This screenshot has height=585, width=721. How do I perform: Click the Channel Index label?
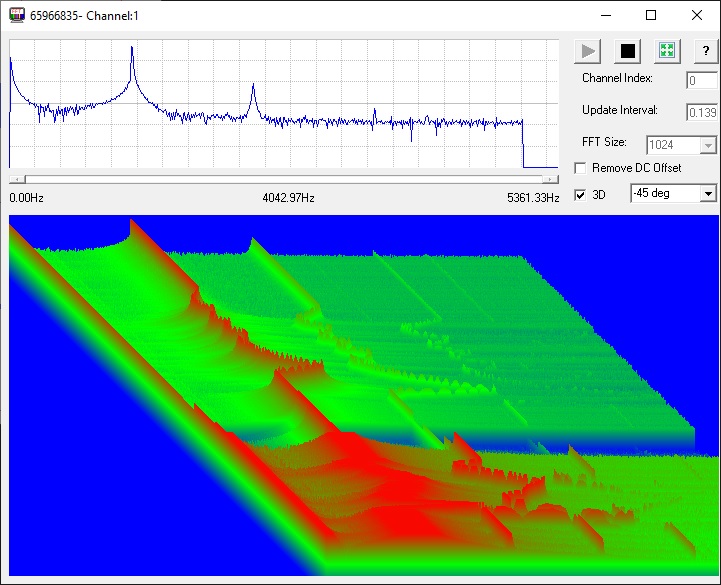(x=617, y=78)
